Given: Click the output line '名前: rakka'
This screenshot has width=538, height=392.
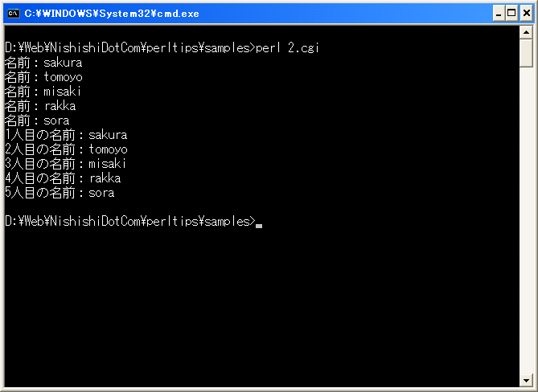Looking at the screenshot, I should click(x=40, y=106).
